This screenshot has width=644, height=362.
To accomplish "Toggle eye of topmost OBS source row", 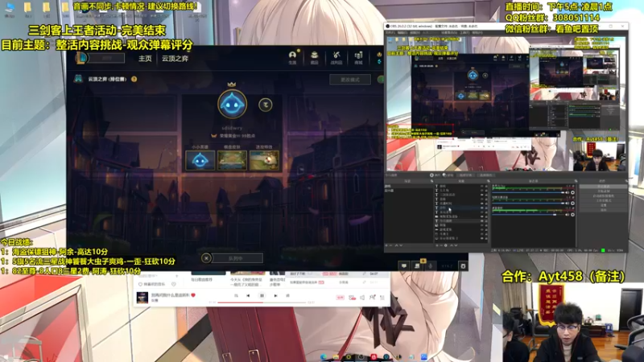I will 481,187.
